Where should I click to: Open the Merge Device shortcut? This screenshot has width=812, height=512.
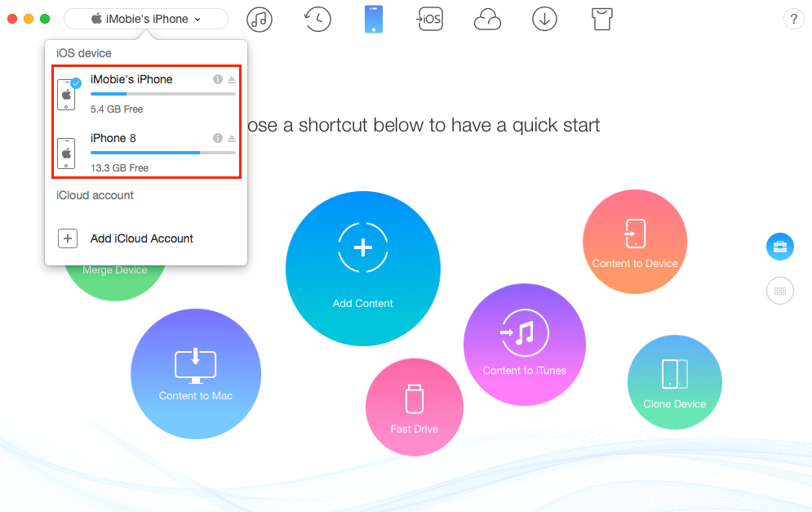115,283
